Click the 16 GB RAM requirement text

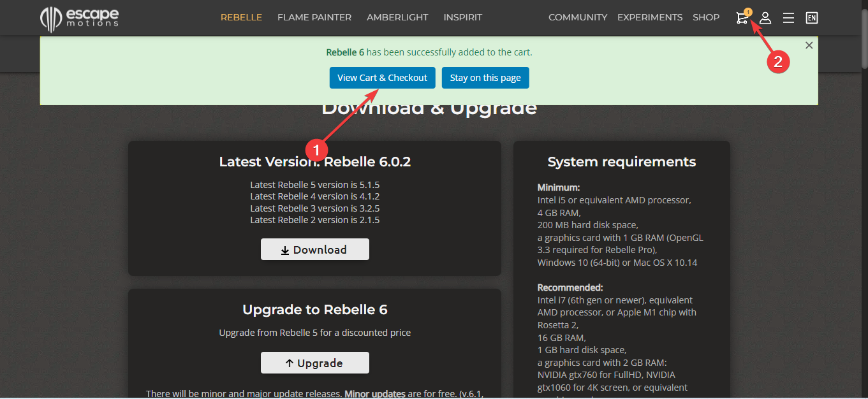coord(562,337)
